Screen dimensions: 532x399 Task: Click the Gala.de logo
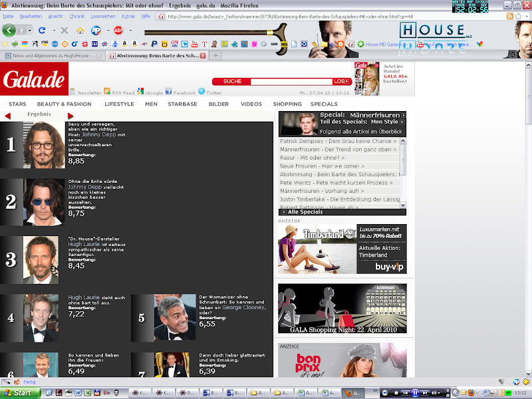point(34,79)
